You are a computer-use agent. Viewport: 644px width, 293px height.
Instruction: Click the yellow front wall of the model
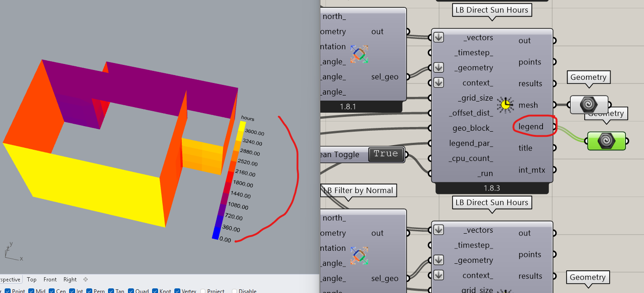(x=83, y=181)
